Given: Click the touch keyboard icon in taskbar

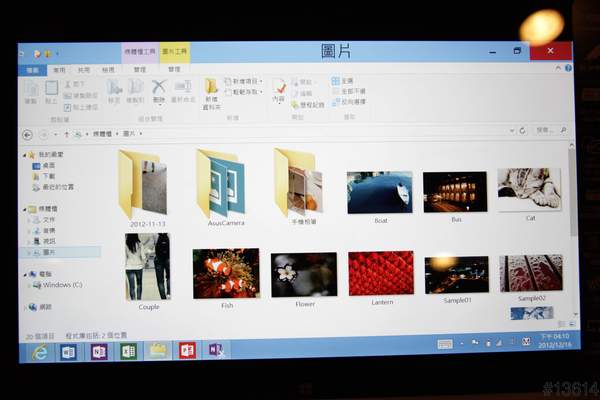Looking at the screenshot, I should (x=445, y=344).
